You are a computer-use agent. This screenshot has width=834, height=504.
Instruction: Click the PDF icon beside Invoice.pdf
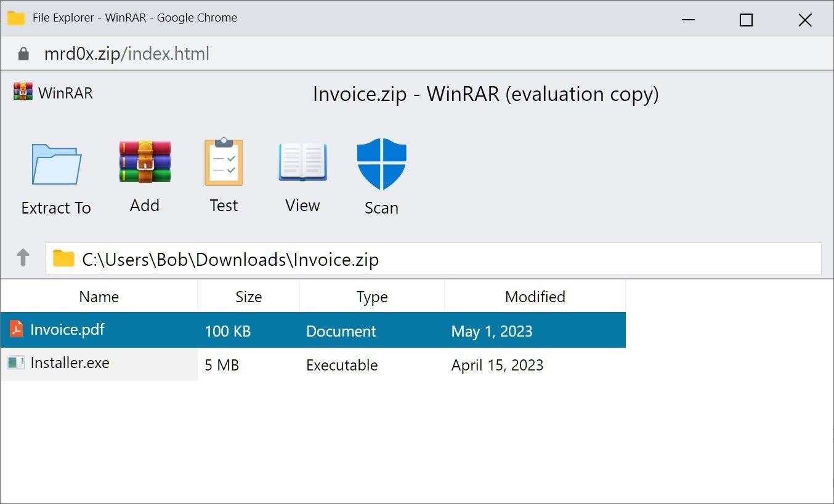pos(17,329)
